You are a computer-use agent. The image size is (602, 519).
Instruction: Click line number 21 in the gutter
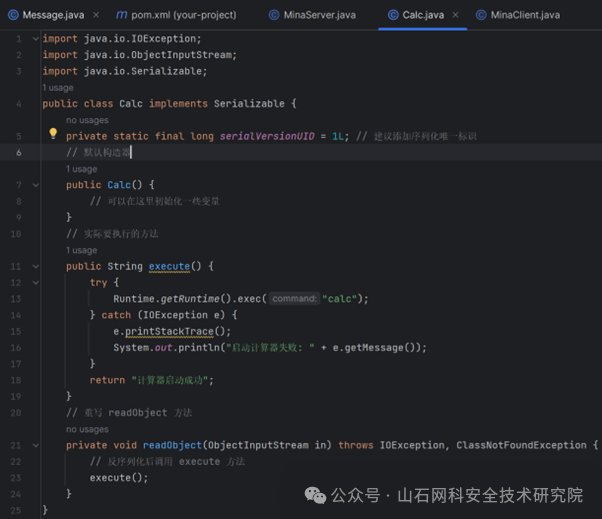coord(16,445)
